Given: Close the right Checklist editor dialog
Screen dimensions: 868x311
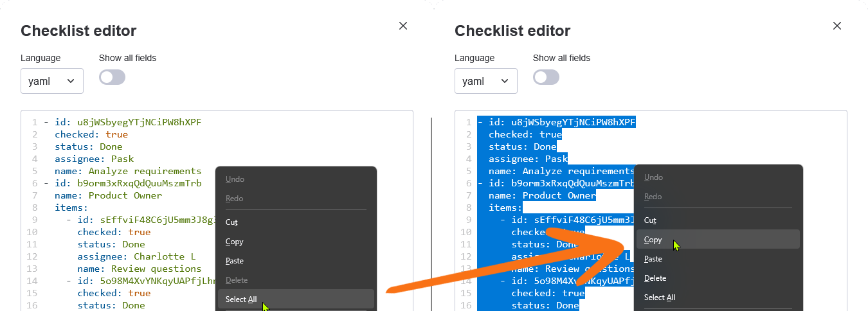Looking at the screenshot, I should click(x=837, y=26).
